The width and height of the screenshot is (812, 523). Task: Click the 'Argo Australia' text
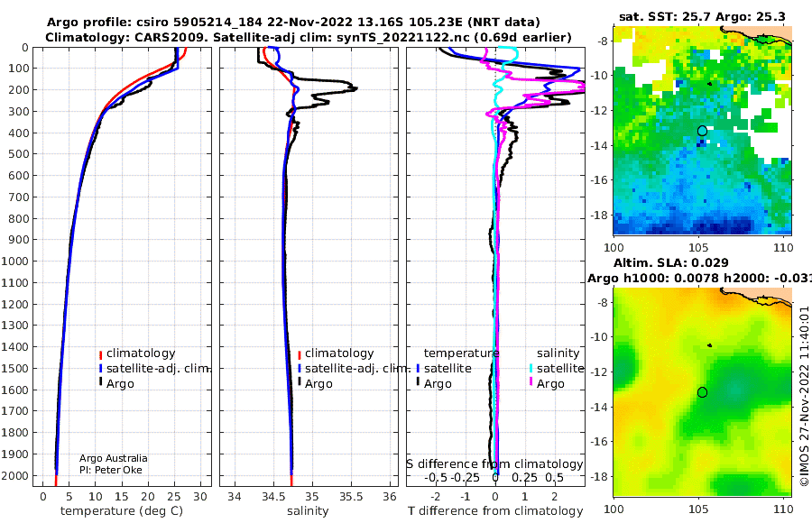click(x=113, y=458)
